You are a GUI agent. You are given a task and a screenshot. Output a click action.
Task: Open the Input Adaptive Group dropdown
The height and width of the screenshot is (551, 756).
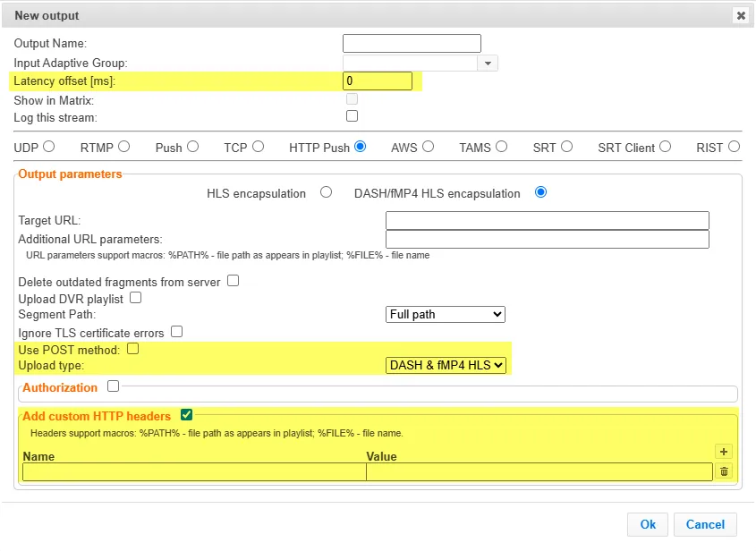point(488,64)
